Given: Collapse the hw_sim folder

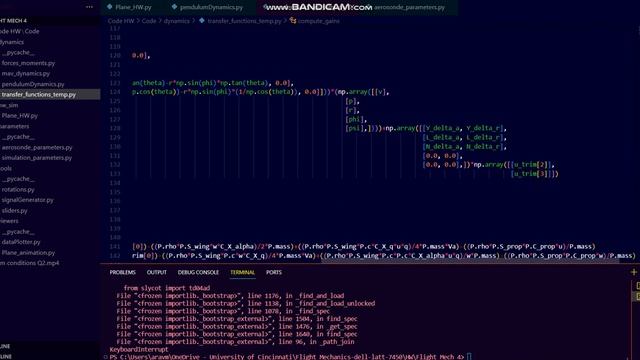Looking at the screenshot, I should (9, 105).
